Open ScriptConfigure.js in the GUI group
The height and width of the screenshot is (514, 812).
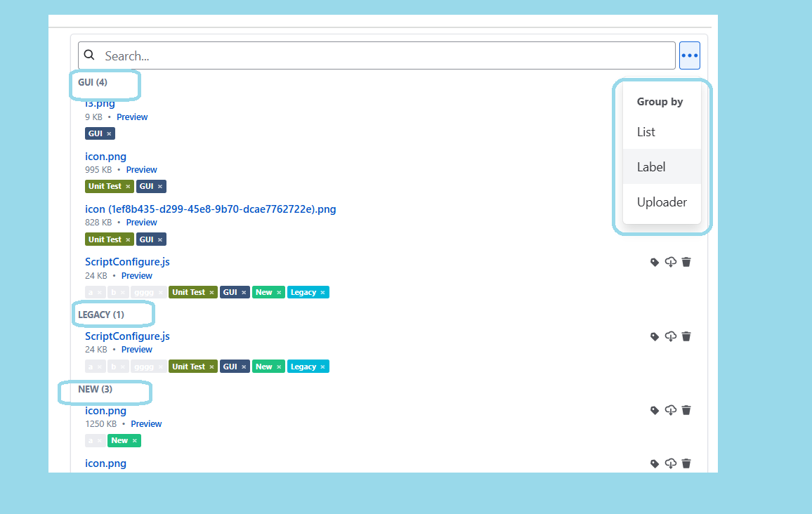127,262
